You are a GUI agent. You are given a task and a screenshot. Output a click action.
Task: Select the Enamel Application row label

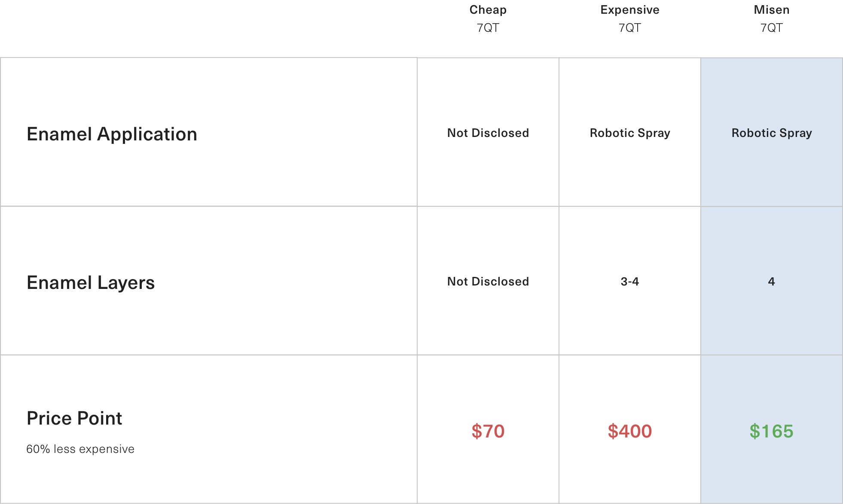(112, 134)
